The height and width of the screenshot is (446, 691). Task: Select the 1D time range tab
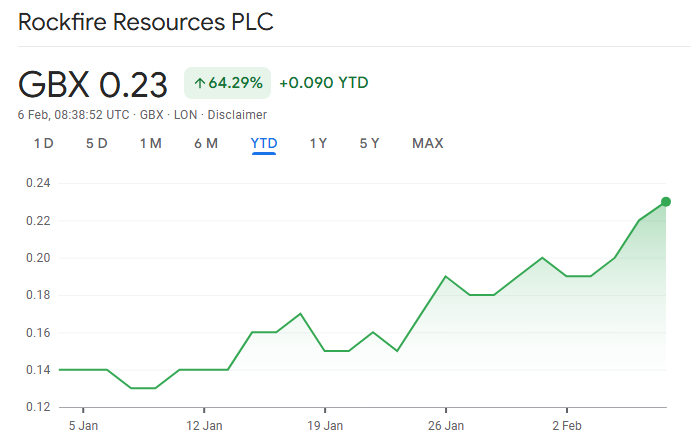coord(44,143)
